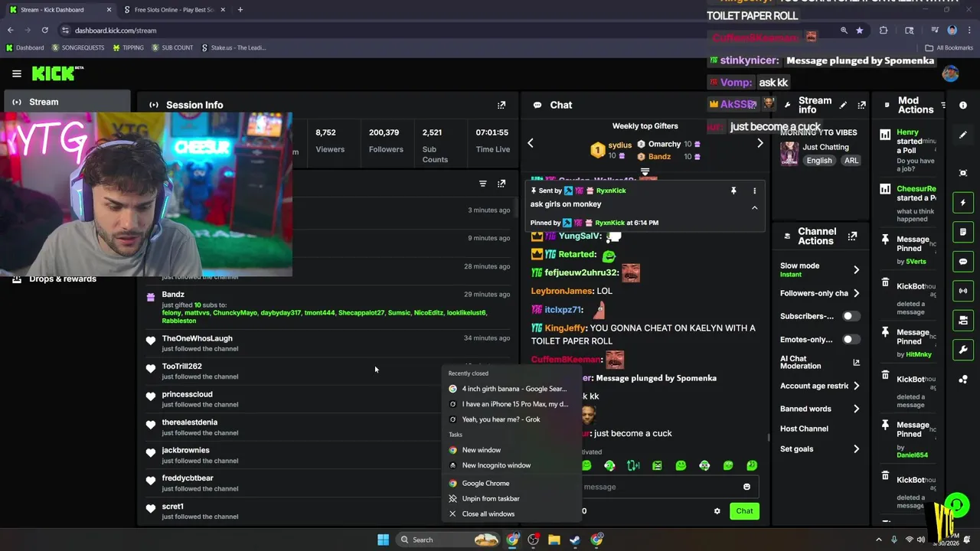Open SONGREQUESTS bookmark
Viewport: 980px width, 551px height.
point(78,47)
